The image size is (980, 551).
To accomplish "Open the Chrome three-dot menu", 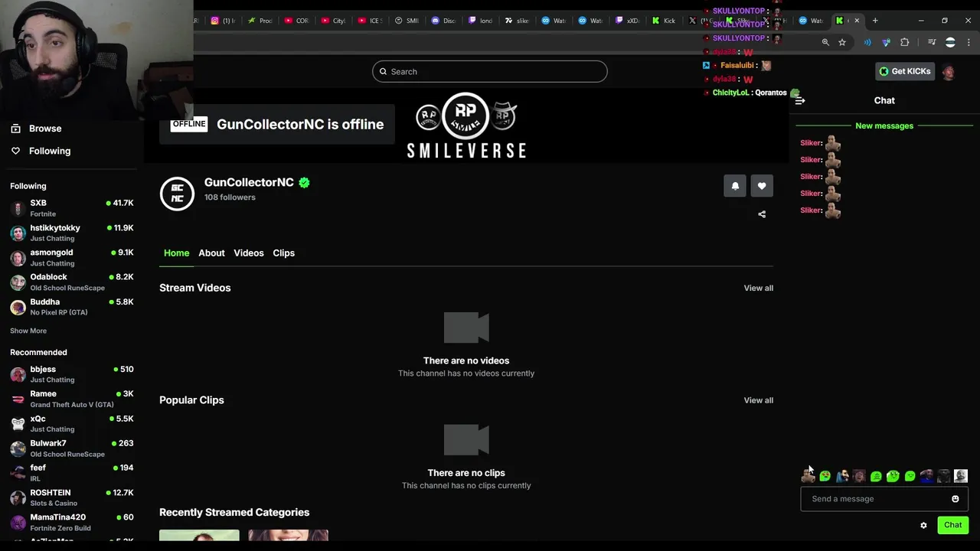I will tap(969, 42).
